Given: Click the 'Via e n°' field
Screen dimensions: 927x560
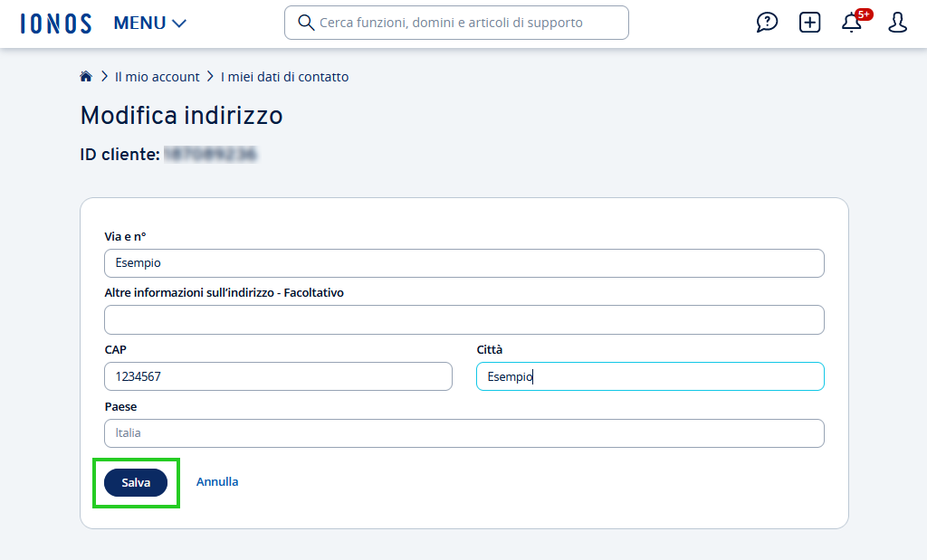Looking at the screenshot, I should click(464, 263).
